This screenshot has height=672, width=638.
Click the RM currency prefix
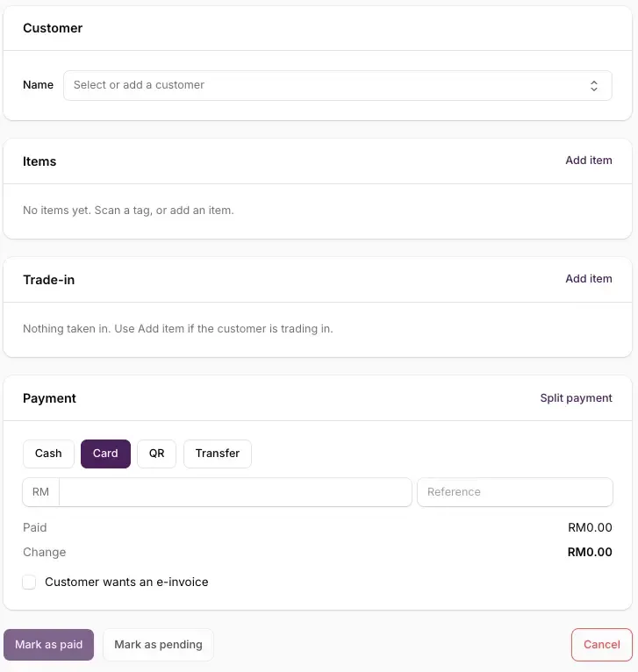40,492
